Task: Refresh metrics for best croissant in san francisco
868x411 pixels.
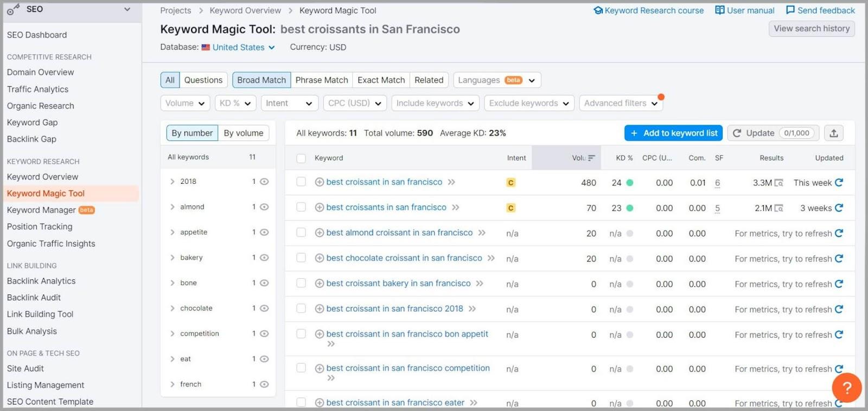Action: (839, 183)
